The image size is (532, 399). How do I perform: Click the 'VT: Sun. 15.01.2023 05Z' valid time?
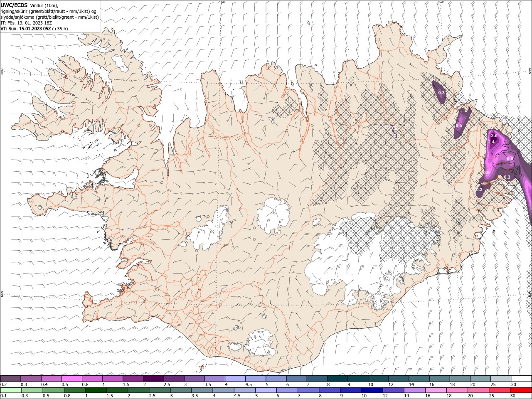(x=26, y=29)
